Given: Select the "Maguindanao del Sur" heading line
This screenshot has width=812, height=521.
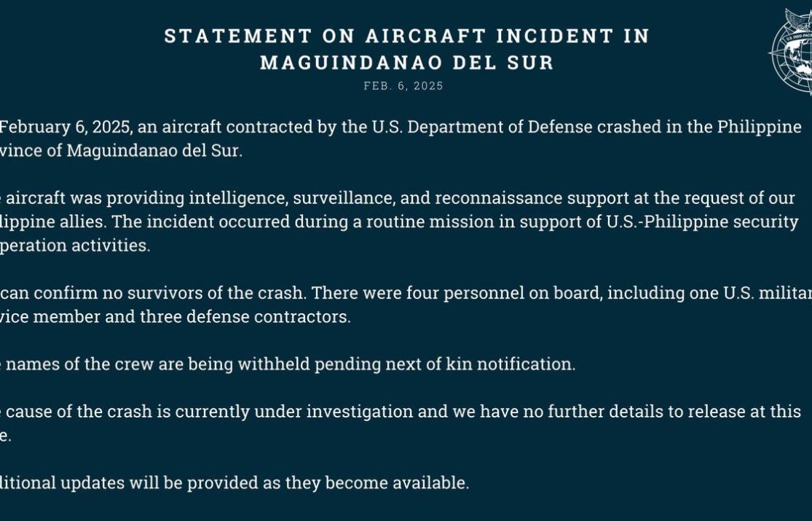Looking at the screenshot, I should point(406,63).
